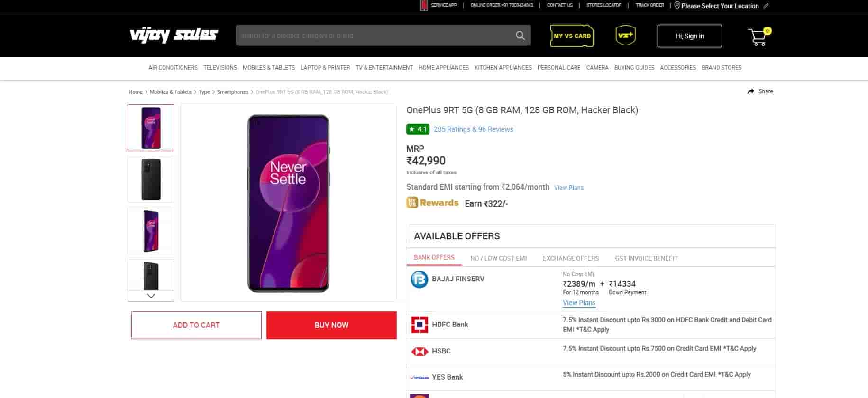The width and height of the screenshot is (868, 398).
Task: Click the location pin icon
Action: coord(677,6)
